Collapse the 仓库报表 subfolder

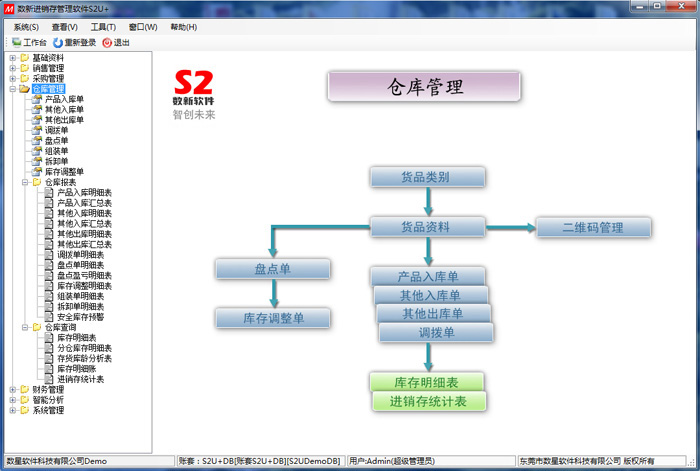coord(25,182)
